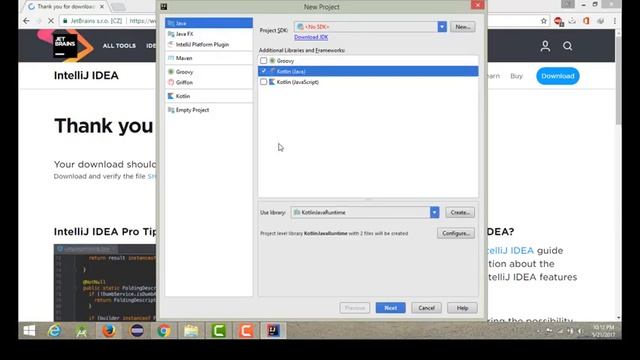This screenshot has width=640, height=360.
Task: Click the orange Office extension icon
Action: 586,21
